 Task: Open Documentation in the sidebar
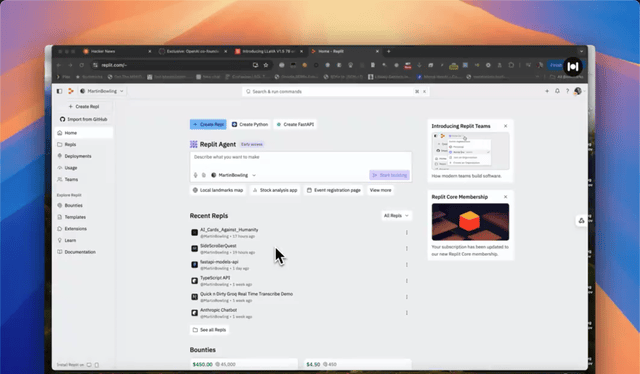pos(84,252)
